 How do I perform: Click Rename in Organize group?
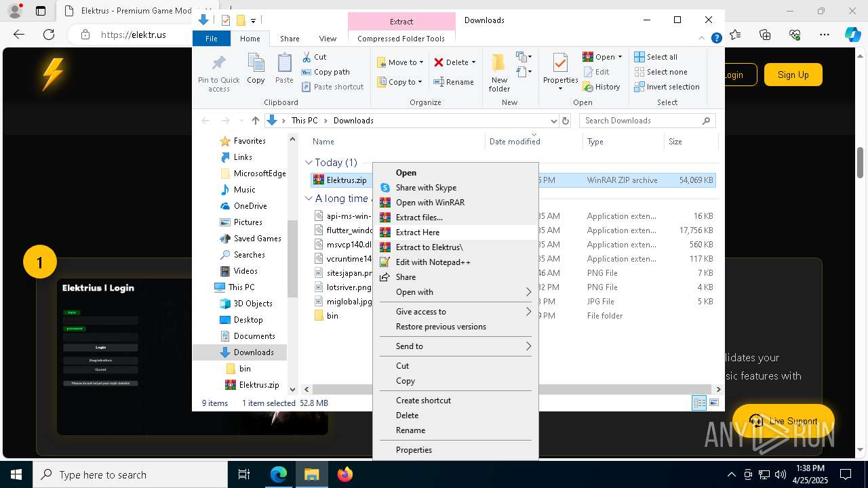point(454,82)
